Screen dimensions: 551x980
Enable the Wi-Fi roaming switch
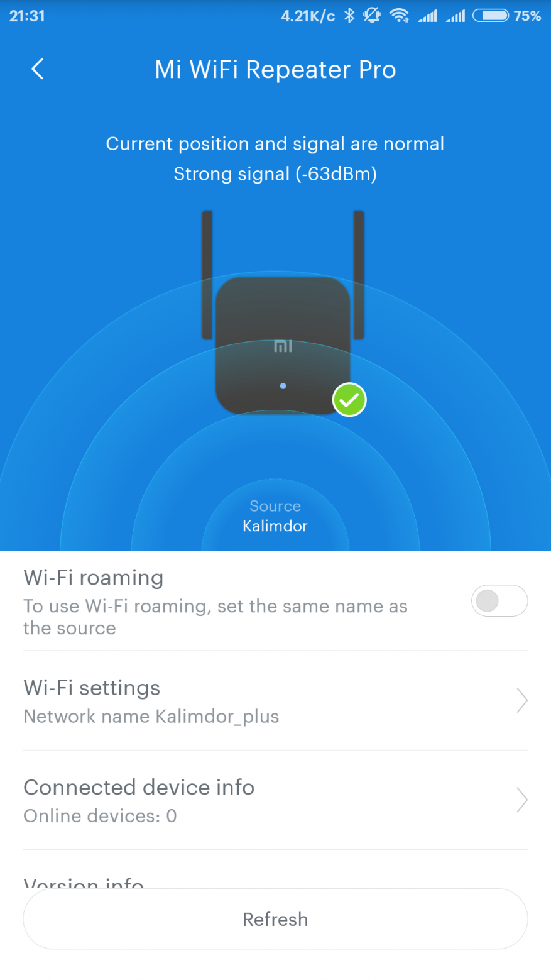[x=499, y=601]
